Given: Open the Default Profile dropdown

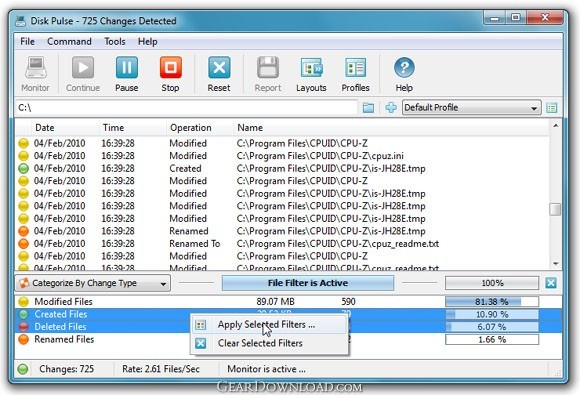Looking at the screenshot, I should (x=472, y=108).
